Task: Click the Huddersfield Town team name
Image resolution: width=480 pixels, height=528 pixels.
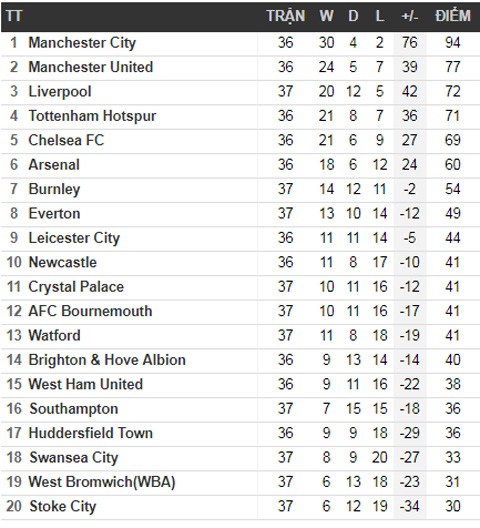Action: pyautogui.click(x=91, y=433)
